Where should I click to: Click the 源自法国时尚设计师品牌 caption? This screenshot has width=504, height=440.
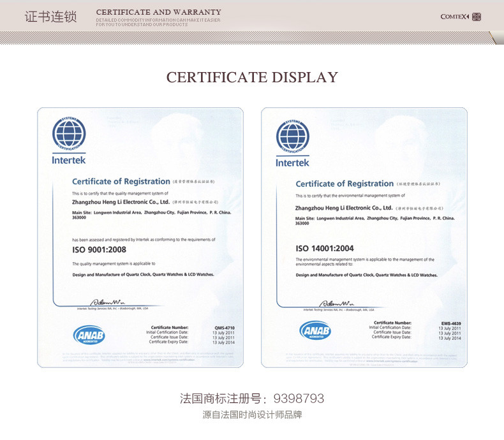click(x=252, y=414)
